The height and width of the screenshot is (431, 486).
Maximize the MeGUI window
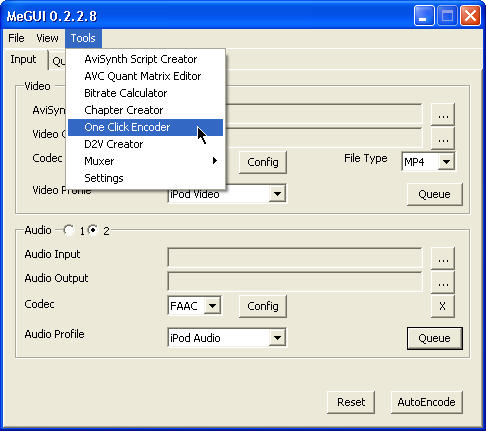[447, 16]
